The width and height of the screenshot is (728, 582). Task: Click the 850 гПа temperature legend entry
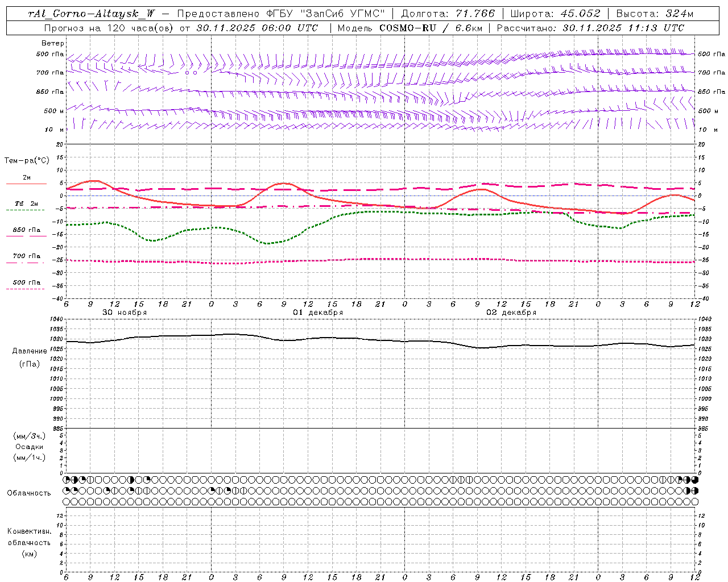(26, 230)
